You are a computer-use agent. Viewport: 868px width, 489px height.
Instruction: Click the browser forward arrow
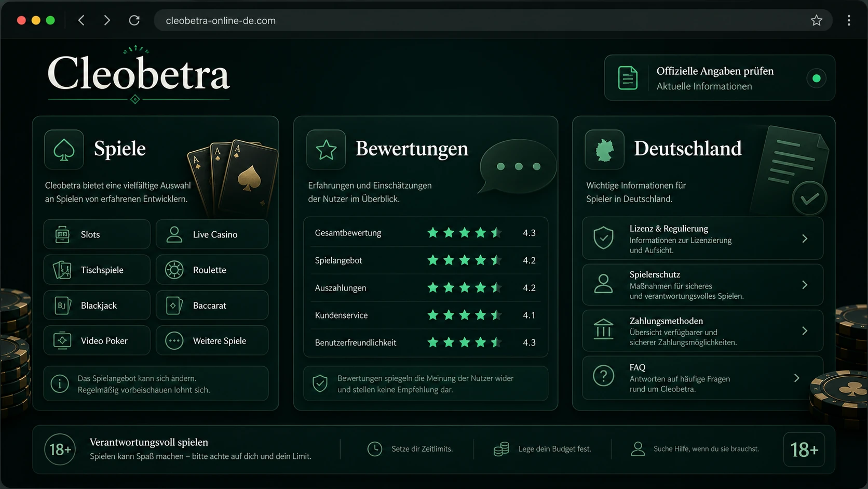(107, 20)
